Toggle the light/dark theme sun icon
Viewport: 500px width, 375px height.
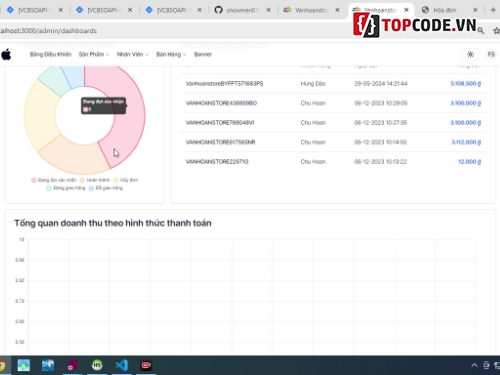[470, 54]
